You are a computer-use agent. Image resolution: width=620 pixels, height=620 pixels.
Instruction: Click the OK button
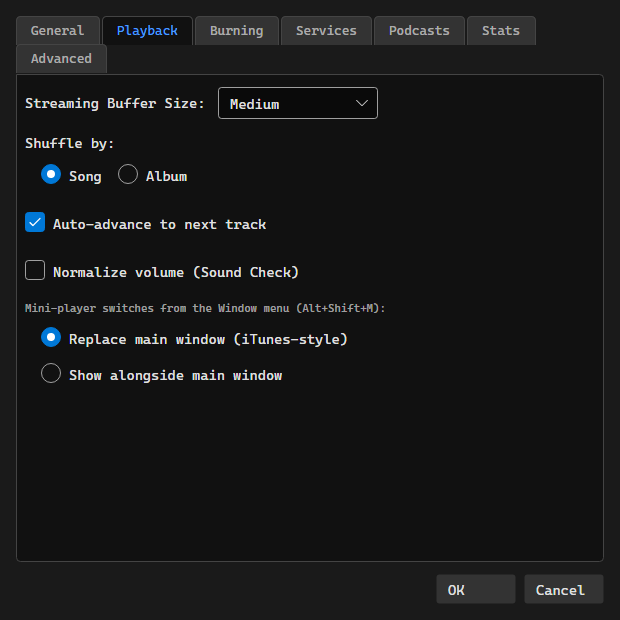pyautogui.click(x=476, y=589)
